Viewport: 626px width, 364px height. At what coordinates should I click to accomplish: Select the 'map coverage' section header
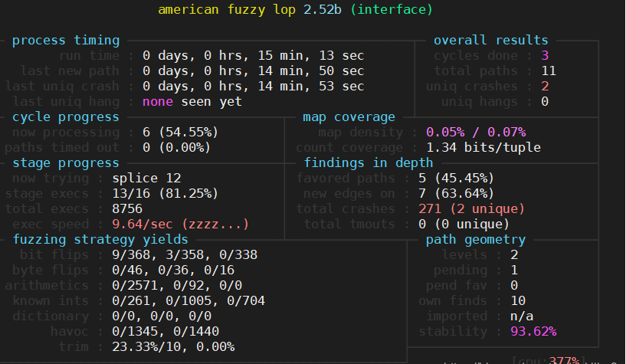tap(349, 117)
